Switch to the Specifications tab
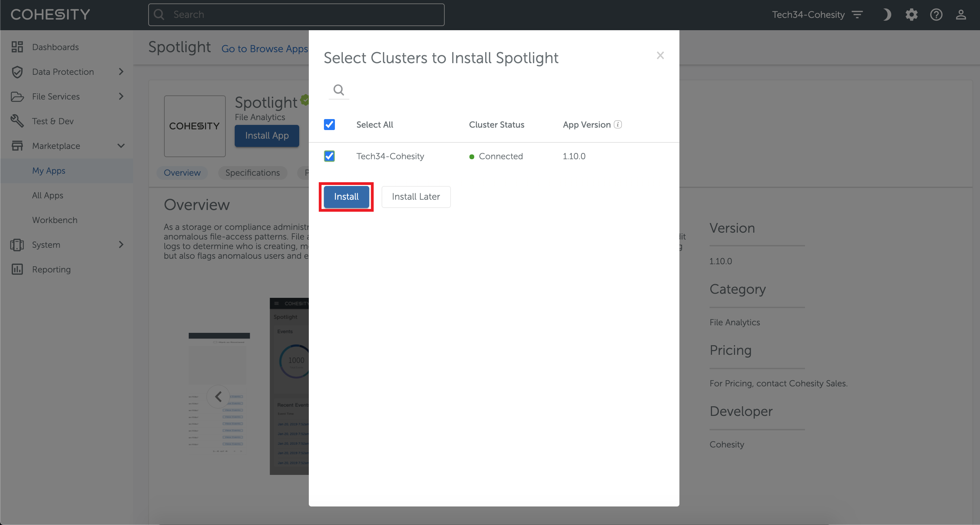This screenshot has height=525, width=980. click(x=253, y=173)
